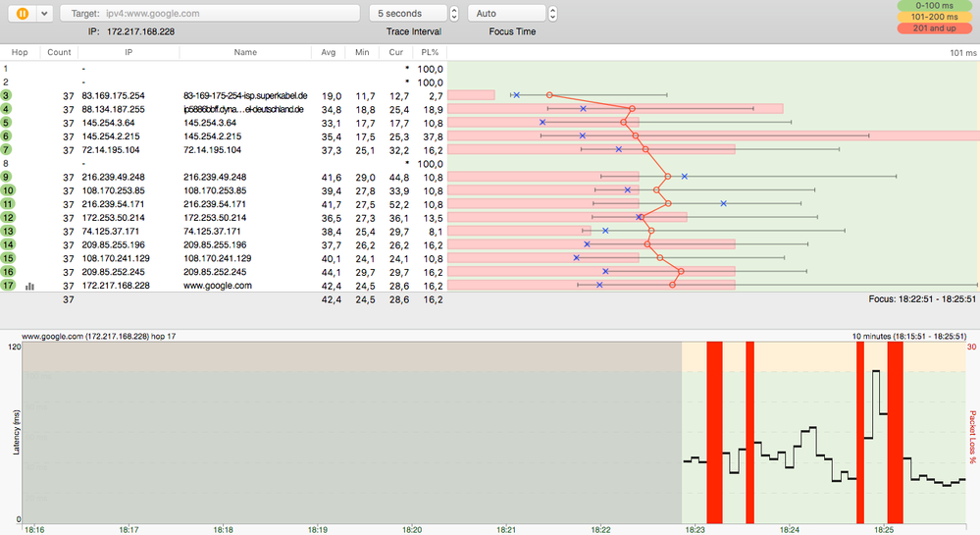Select the green hop 6 circle icon

(7, 136)
